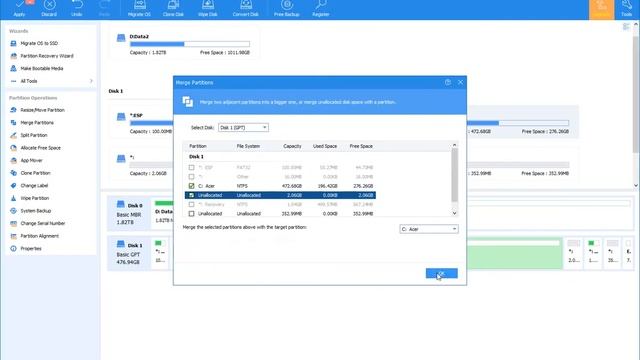The width and height of the screenshot is (640, 360).
Task: Click the partition list scrollbar thumb
Action: [454, 175]
